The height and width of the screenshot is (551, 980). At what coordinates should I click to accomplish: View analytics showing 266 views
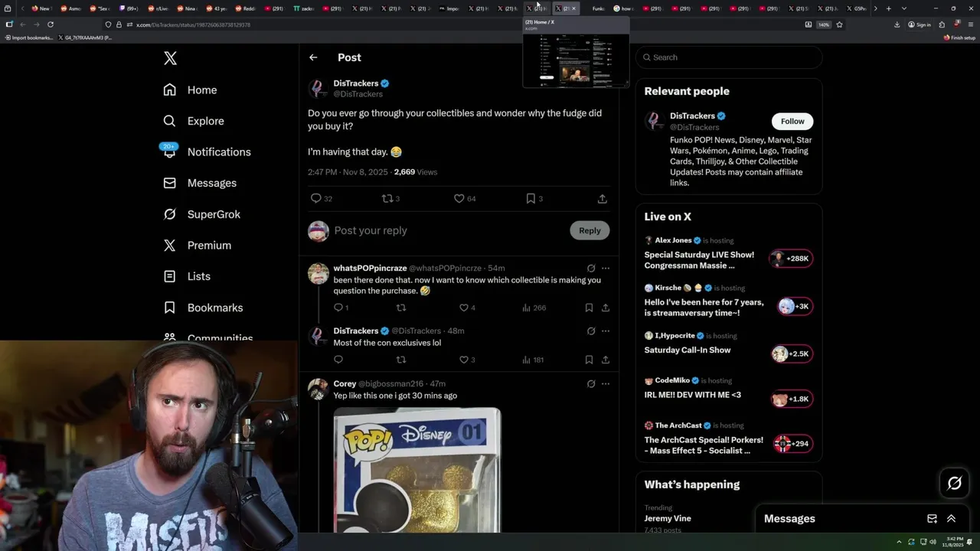click(534, 308)
